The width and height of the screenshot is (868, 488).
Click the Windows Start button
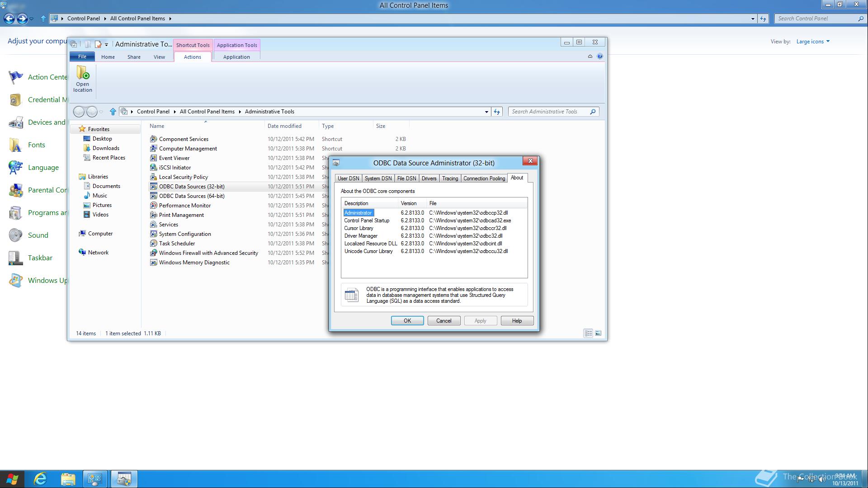(12, 479)
